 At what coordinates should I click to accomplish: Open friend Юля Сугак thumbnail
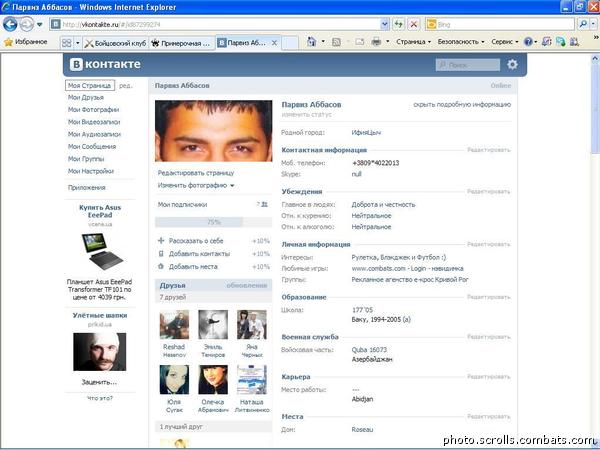click(x=174, y=380)
